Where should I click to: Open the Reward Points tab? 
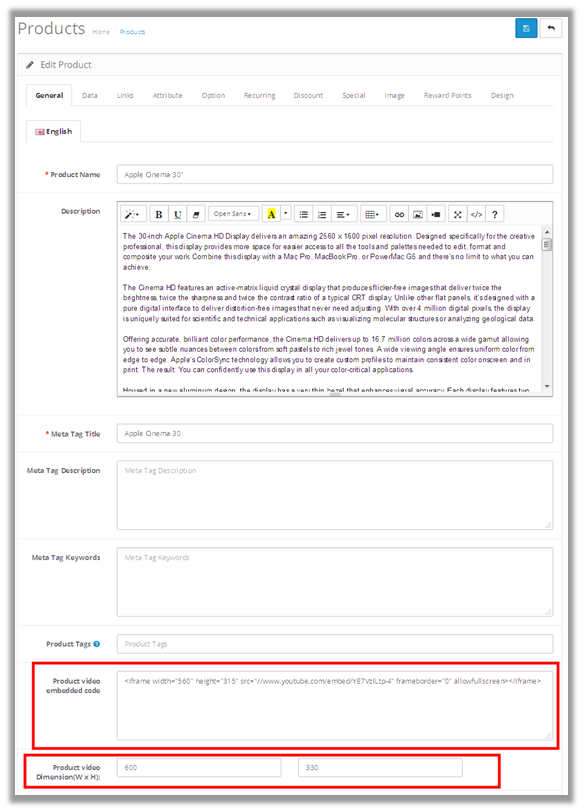coord(447,95)
